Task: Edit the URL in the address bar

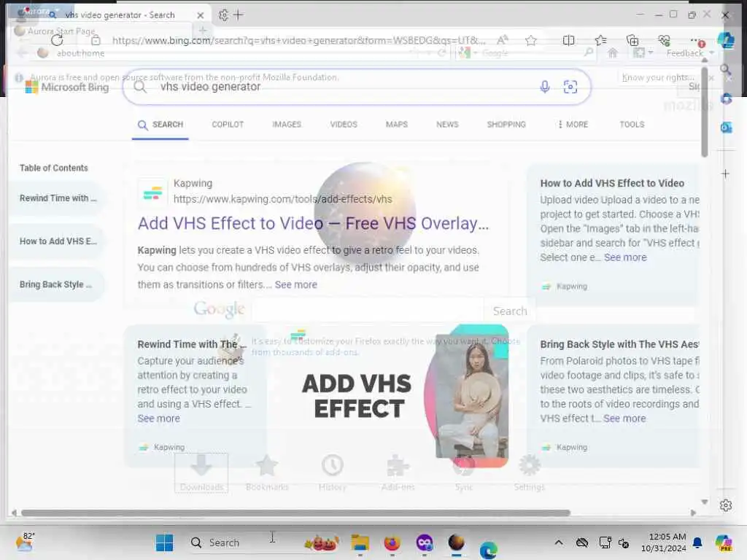Action: tap(298, 41)
